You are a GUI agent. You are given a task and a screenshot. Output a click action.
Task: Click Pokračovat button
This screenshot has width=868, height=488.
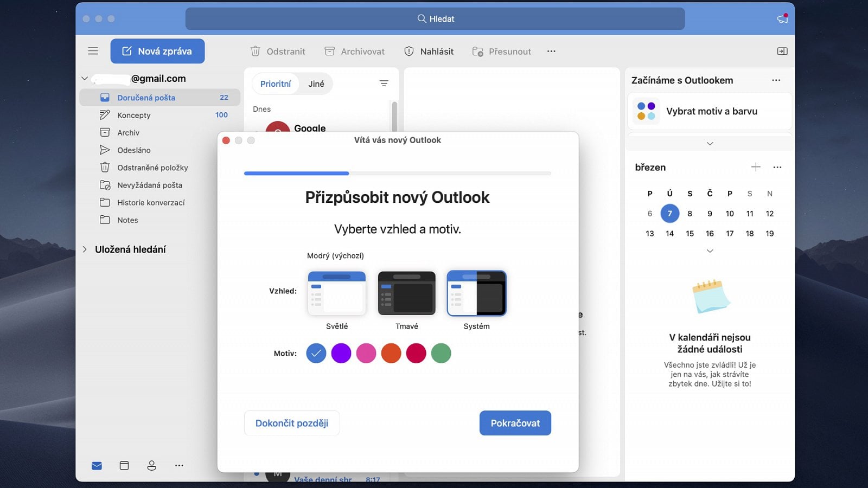tap(515, 423)
